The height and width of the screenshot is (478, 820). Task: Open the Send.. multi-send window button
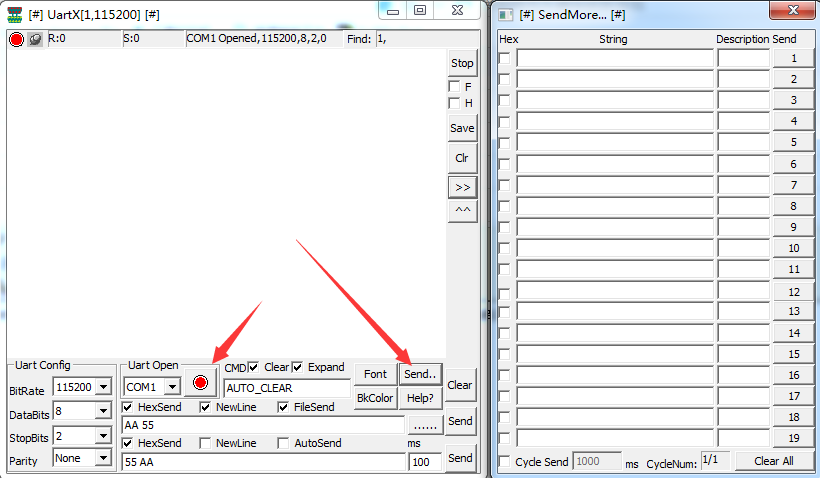click(x=420, y=374)
